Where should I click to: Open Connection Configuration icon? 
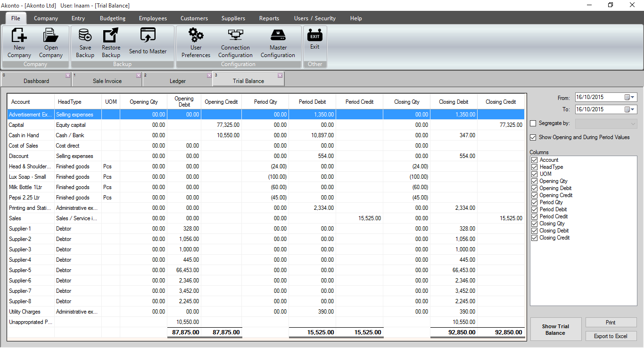[235, 35]
